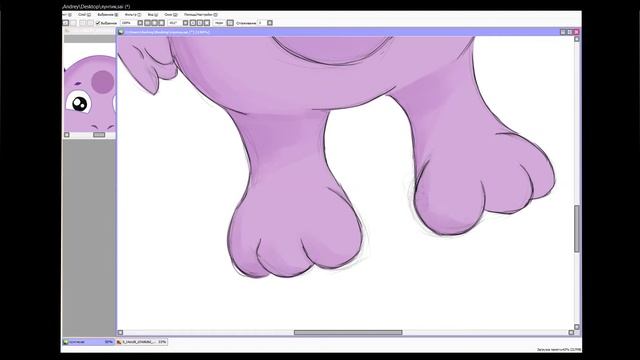Screen dimensions: 640x360
Task: Click fourth button after zoom percentage field
Action: [161, 23]
